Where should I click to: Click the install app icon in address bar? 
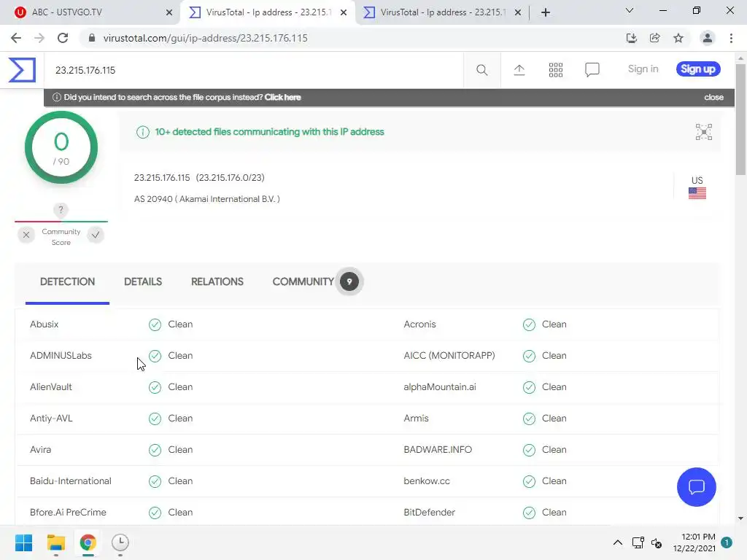[x=631, y=38]
